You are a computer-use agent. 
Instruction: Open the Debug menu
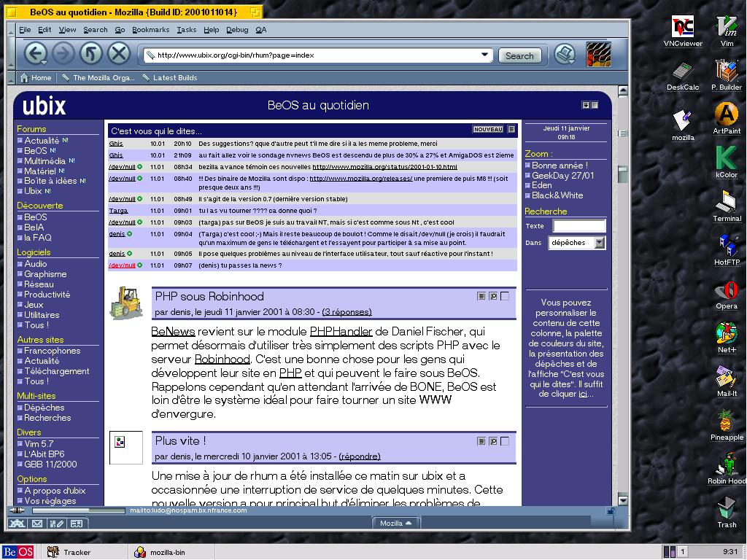click(237, 29)
